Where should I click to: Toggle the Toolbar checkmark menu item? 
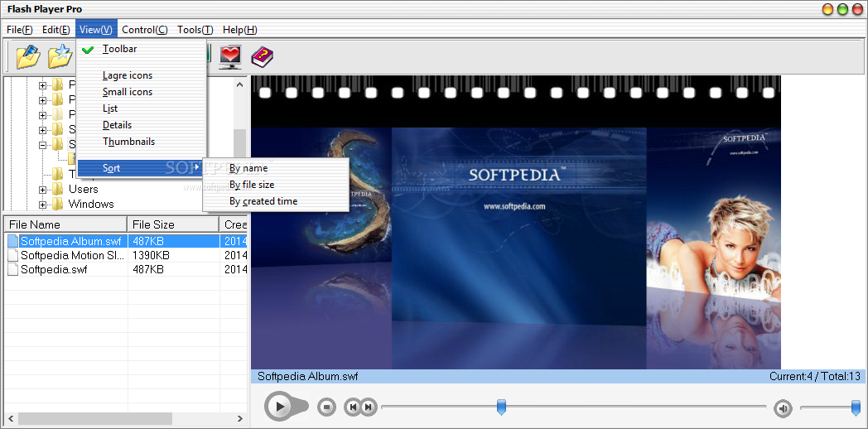tap(141, 49)
